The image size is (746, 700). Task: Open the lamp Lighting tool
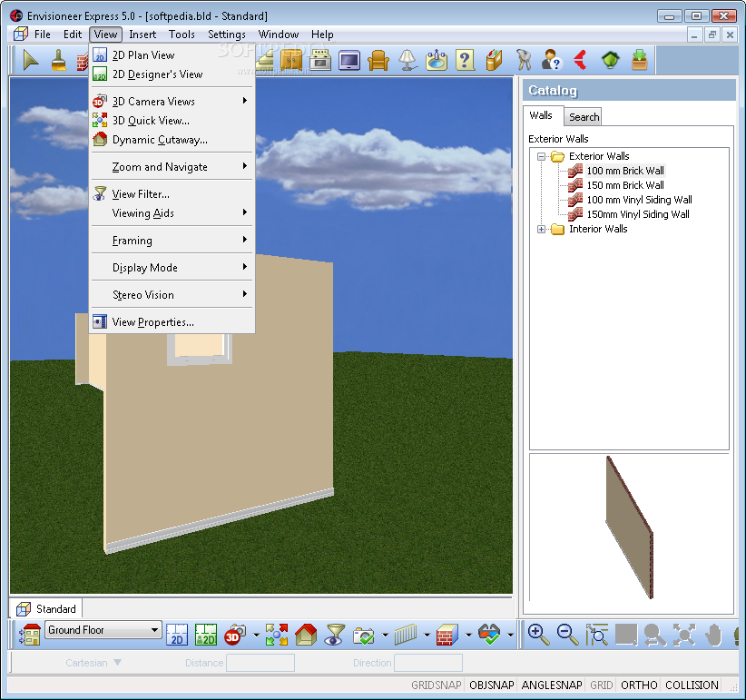[x=407, y=61]
